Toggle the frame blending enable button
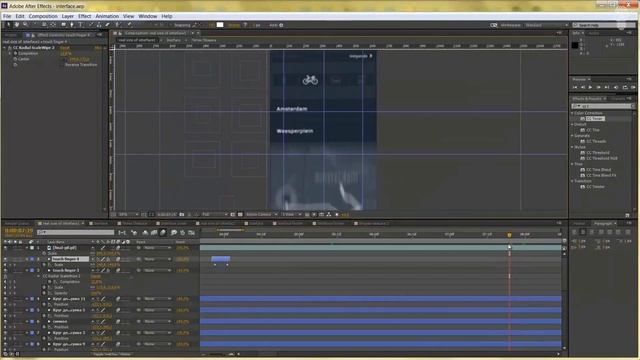The height and width of the screenshot is (360, 640). coord(154,233)
